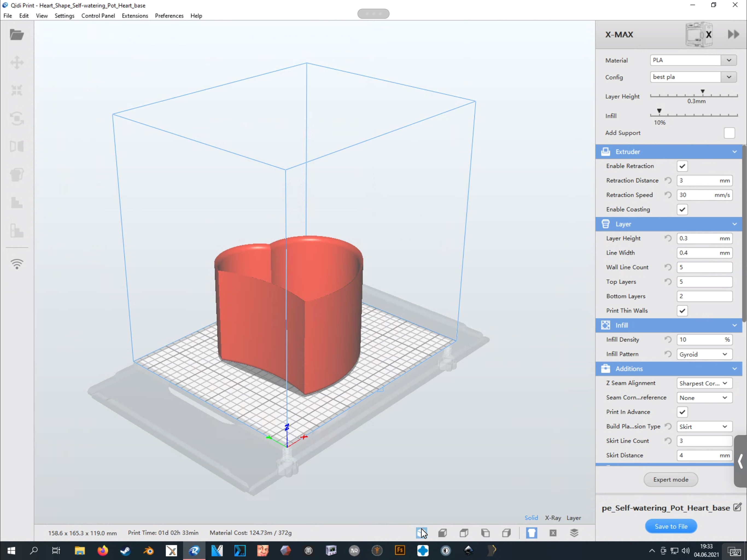Click Save to File button
Viewport: 747px width, 560px height.
(670, 526)
